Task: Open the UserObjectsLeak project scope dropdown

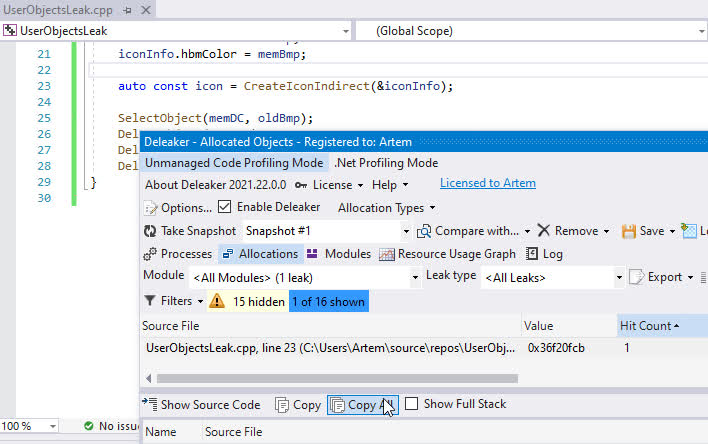Action: tap(346, 31)
